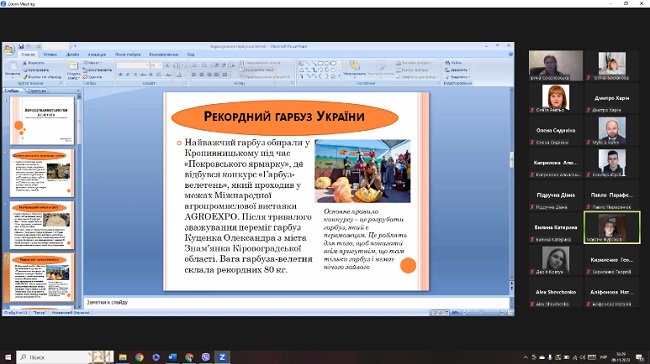Select the first slide thumbnail
Image resolution: width=650 pixels, height=364 pixels.
[42, 120]
